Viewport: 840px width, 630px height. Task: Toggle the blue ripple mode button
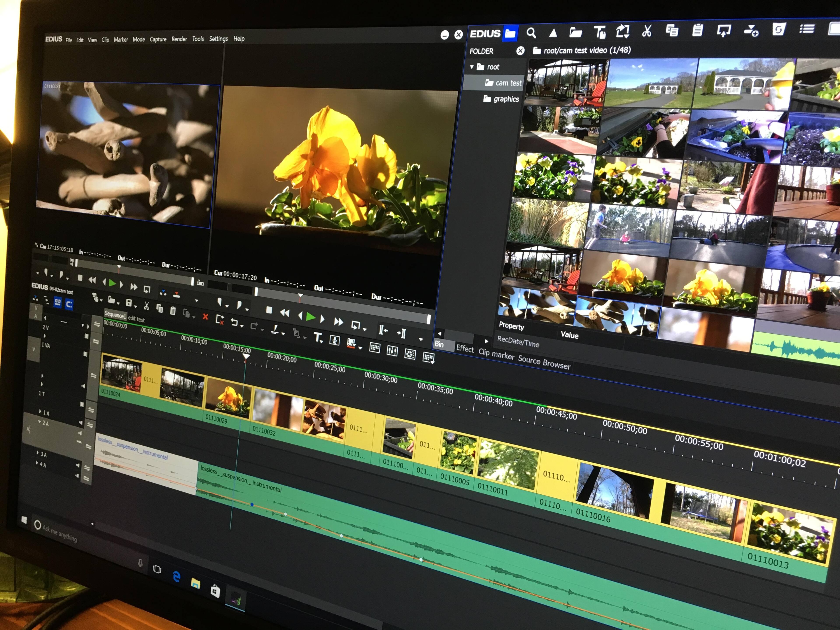69,304
